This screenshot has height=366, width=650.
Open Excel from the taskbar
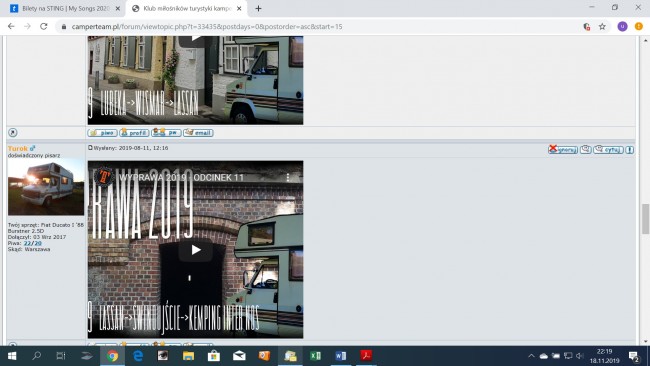point(315,356)
